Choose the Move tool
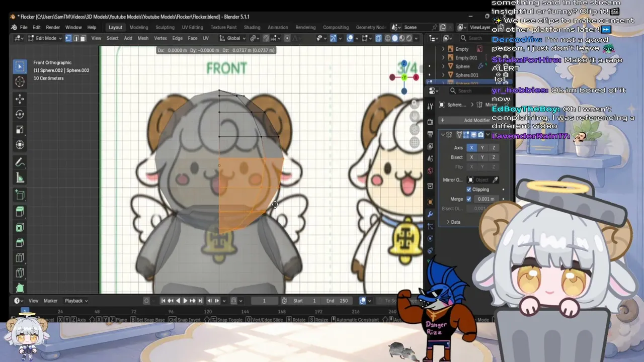Viewport: 644px width, 362px height. coord(20,99)
